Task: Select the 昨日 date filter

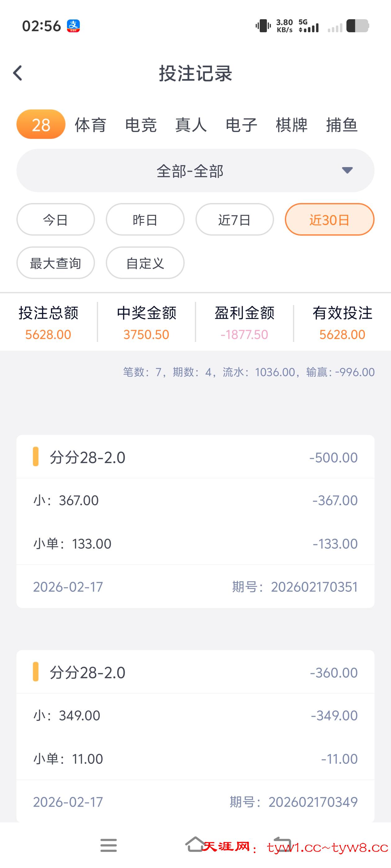Action: tap(145, 220)
